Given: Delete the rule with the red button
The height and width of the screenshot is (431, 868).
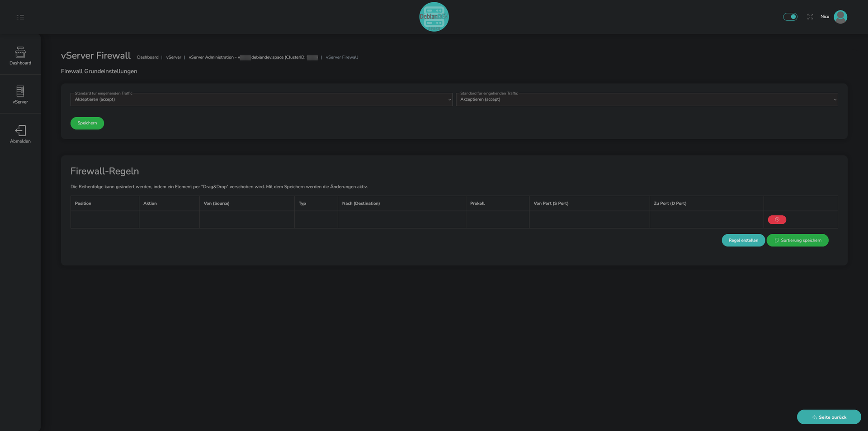Looking at the screenshot, I should click(x=777, y=220).
